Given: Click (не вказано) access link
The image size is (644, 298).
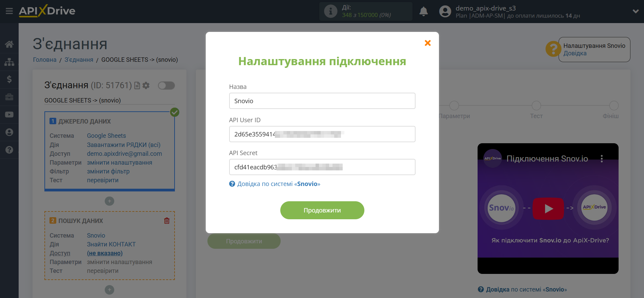Looking at the screenshot, I should click(105, 253).
